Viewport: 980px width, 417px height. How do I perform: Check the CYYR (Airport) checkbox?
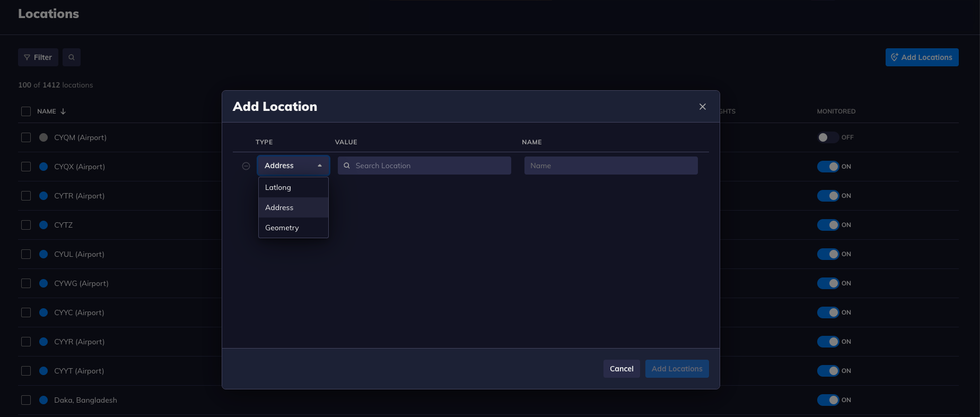(26, 342)
